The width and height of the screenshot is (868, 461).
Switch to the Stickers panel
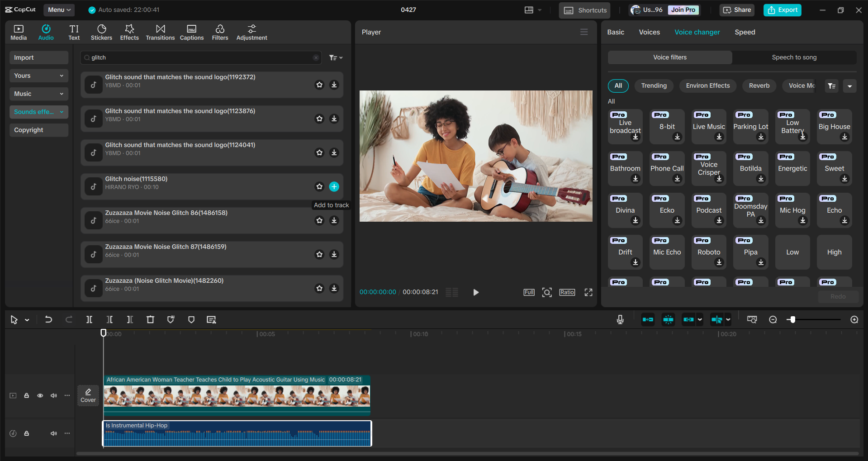click(x=101, y=32)
